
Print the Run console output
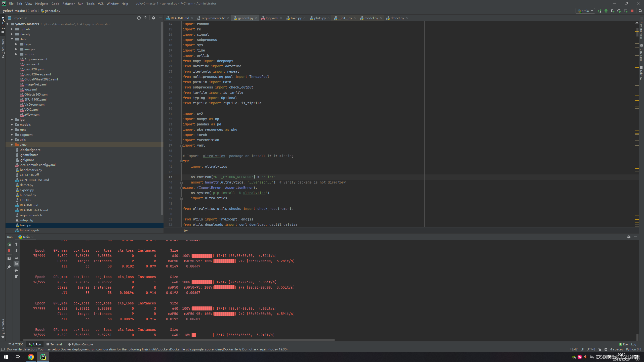point(16,270)
